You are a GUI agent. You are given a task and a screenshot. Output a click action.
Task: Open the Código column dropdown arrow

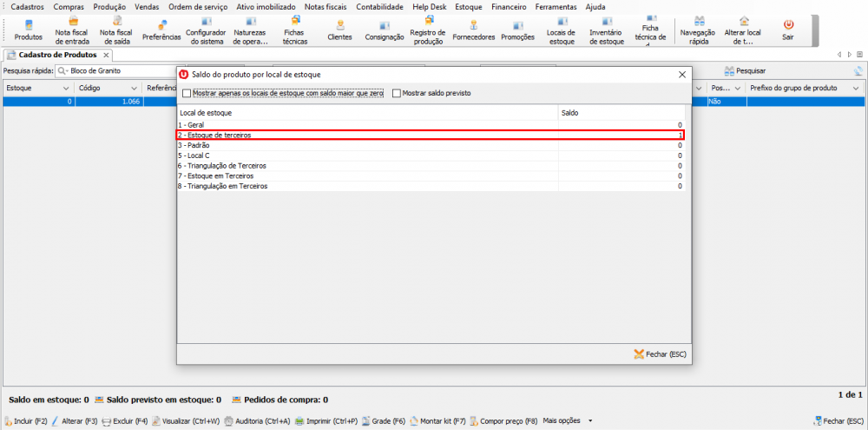click(x=133, y=89)
